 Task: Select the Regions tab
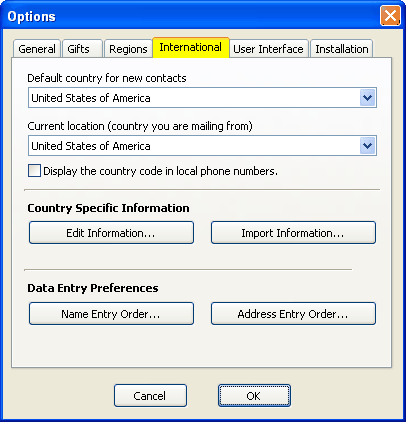(x=128, y=49)
